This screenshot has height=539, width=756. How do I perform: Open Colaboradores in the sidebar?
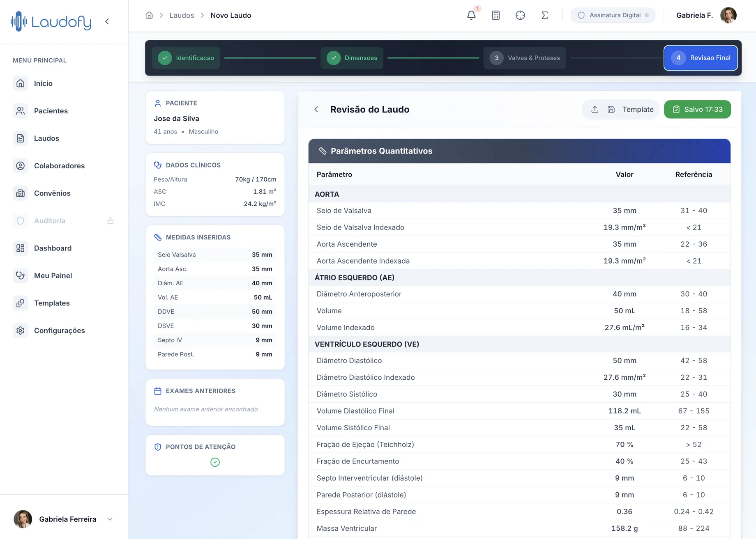point(64,166)
